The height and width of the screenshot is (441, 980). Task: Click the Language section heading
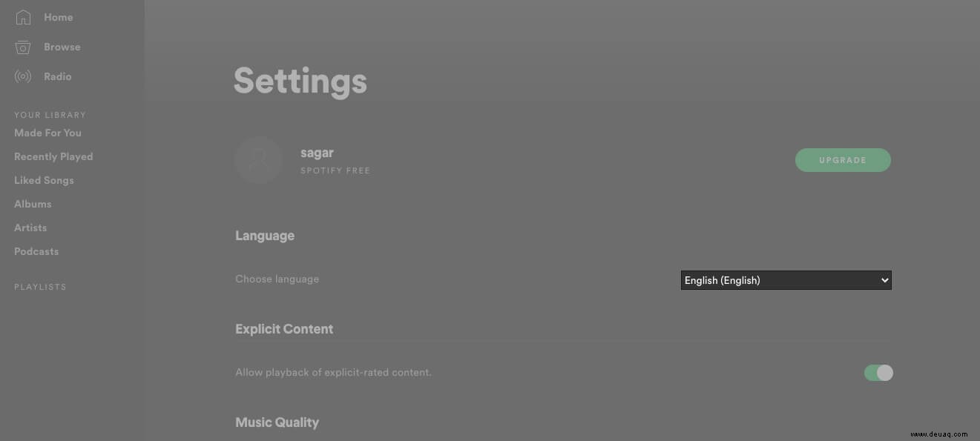click(265, 236)
